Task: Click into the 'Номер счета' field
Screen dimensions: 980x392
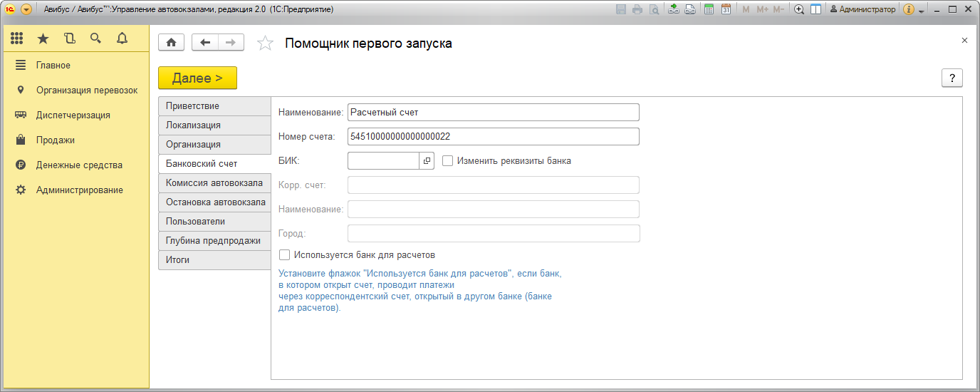Action: click(x=493, y=136)
